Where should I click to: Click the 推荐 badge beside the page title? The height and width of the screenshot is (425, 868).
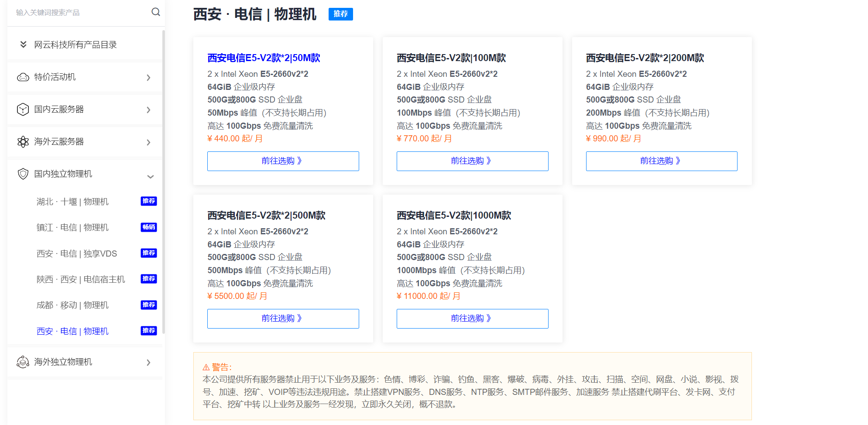[340, 14]
